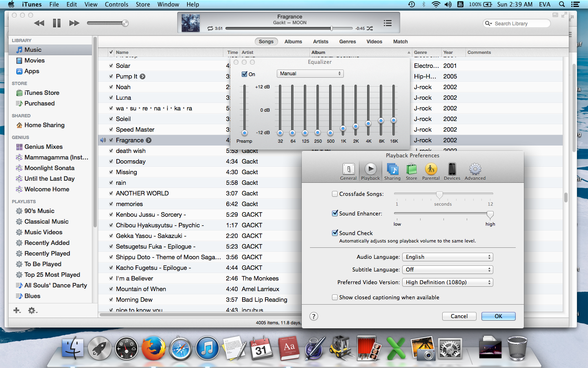This screenshot has height=368, width=588.
Task: Click the Sound Enhancer slider handle
Action: coord(490,214)
